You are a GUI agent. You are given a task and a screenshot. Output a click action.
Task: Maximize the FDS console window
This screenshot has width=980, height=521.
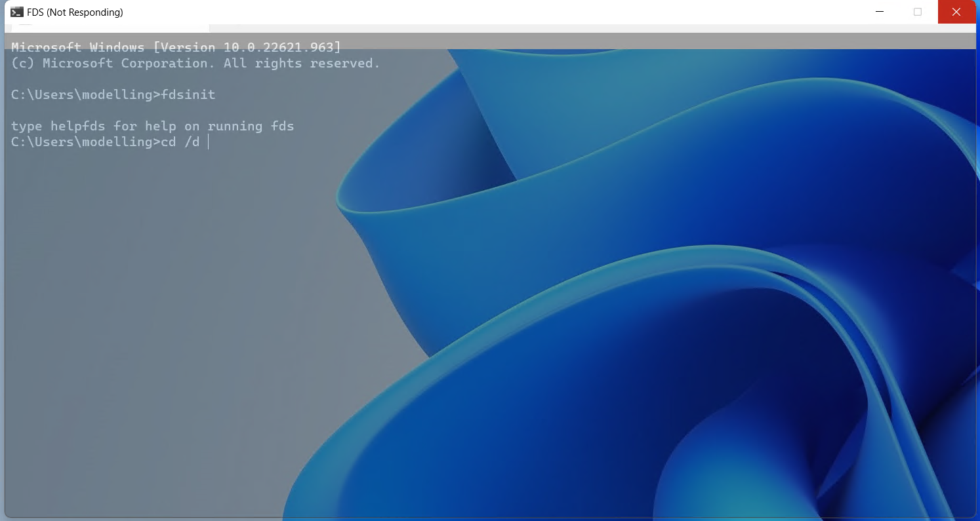pos(918,12)
